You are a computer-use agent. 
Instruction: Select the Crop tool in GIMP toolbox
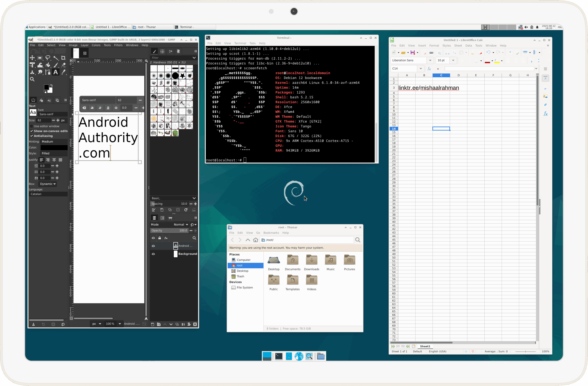63,58
